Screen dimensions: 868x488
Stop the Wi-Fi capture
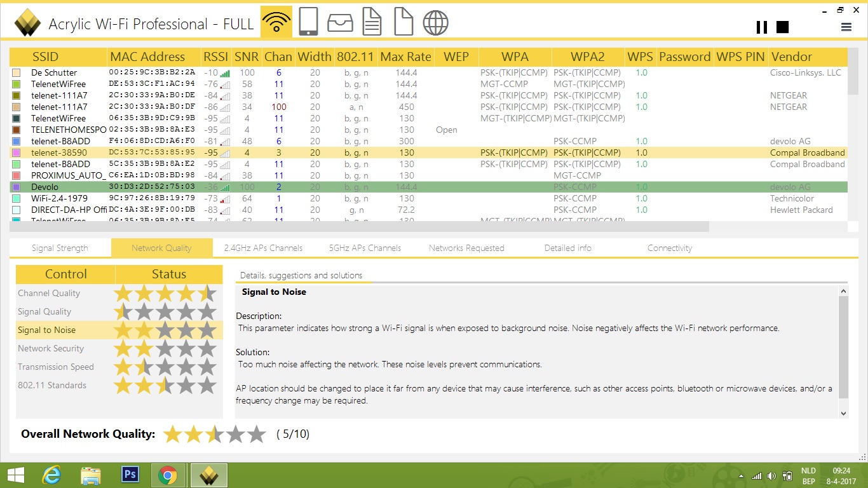click(x=783, y=27)
